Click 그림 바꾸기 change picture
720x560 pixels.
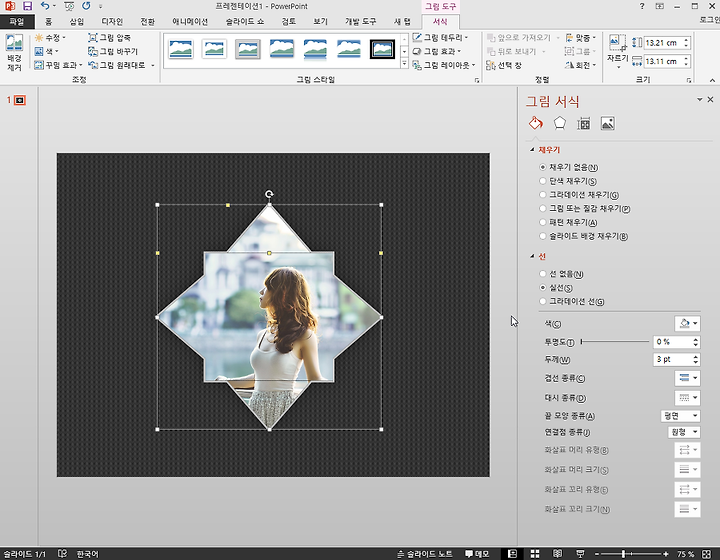click(113, 51)
